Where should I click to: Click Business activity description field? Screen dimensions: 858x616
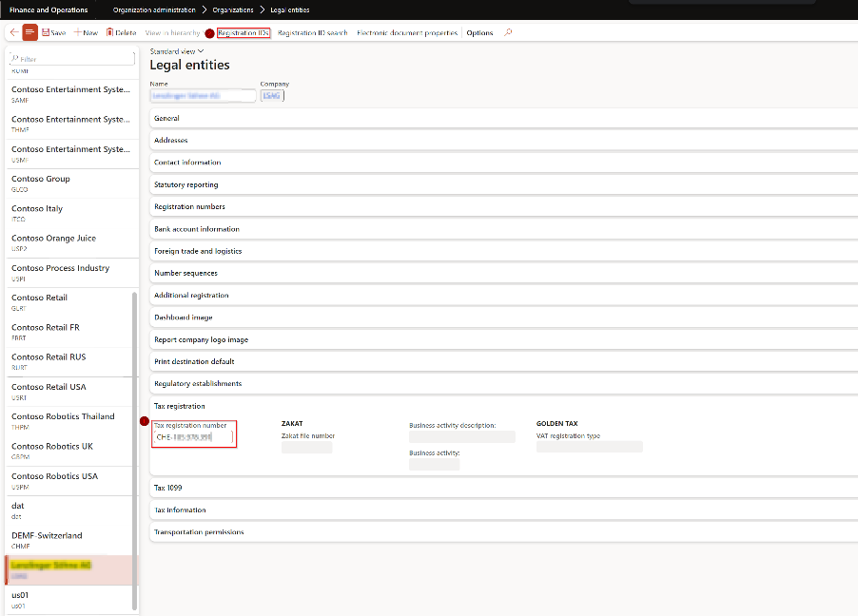[462, 436]
